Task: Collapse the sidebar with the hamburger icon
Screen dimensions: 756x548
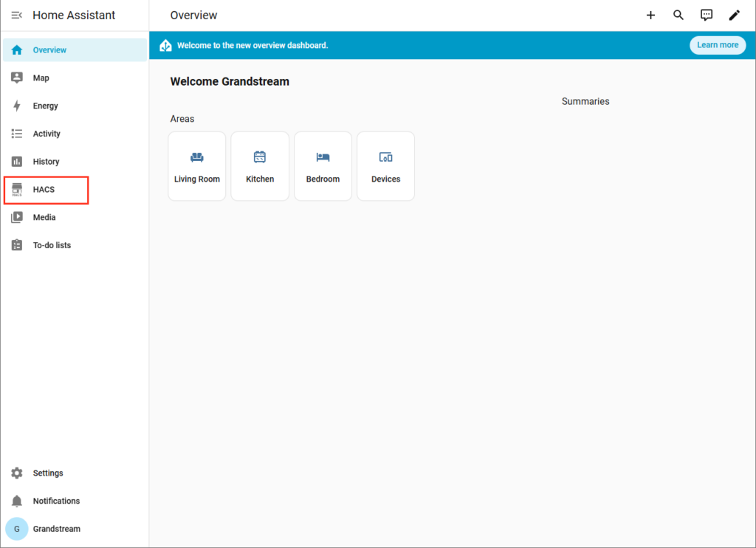Action: tap(16, 16)
